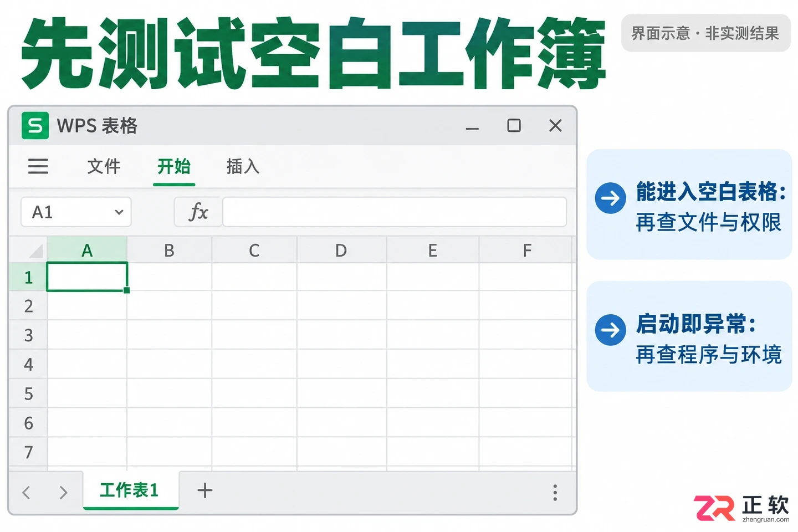Open the vertical three-dot options menu
Image resolution: width=798 pixels, height=532 pixels.
pyautogui.click(x=555, y=492)
